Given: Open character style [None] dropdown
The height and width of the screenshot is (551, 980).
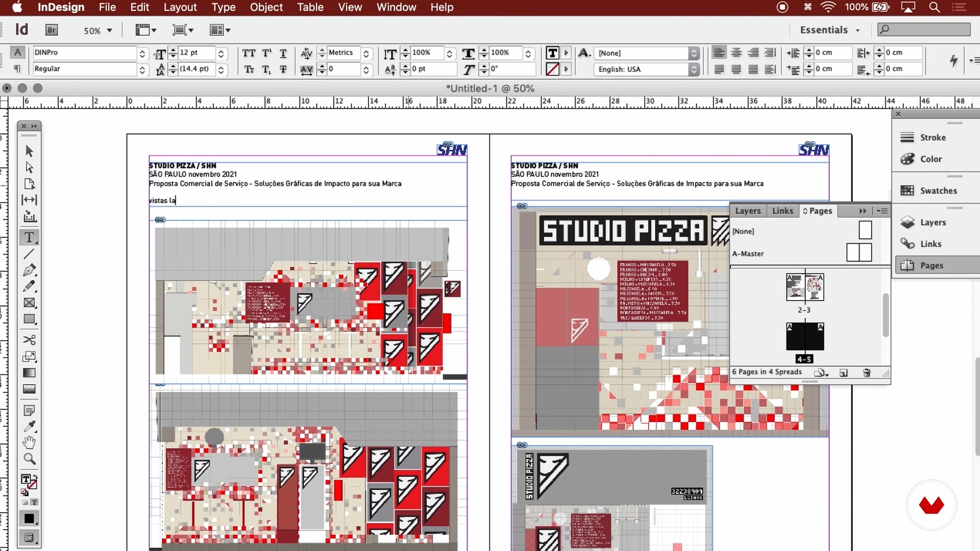Looking at the screenshot, I should [694, 53].
